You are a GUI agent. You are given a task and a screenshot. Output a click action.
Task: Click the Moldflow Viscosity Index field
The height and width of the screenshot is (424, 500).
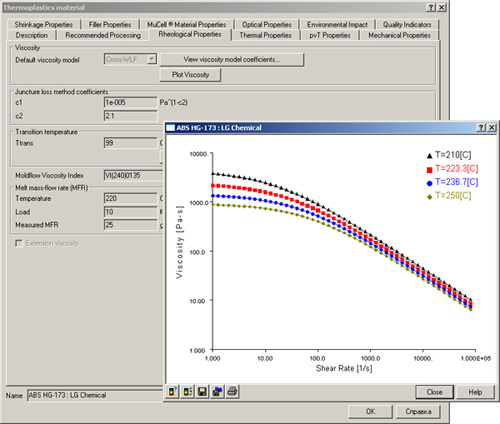pyautogui.click(x=134, y=175)
